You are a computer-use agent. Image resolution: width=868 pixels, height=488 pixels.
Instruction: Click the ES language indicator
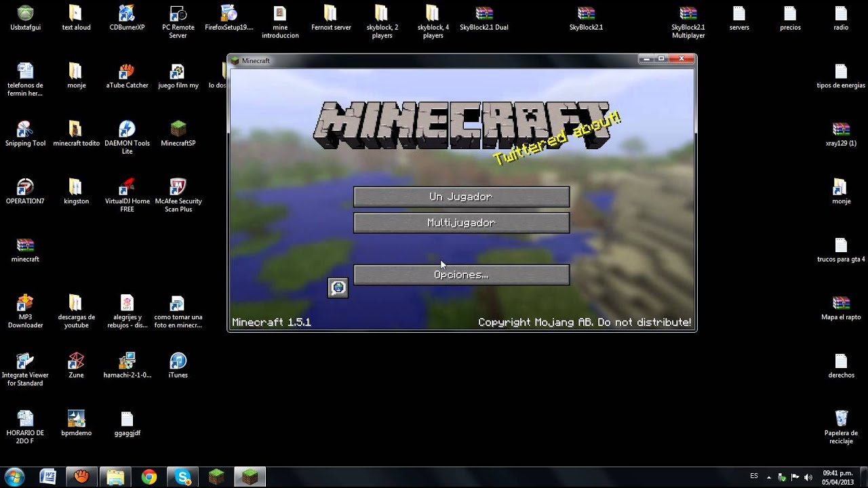tap(754, 476)
